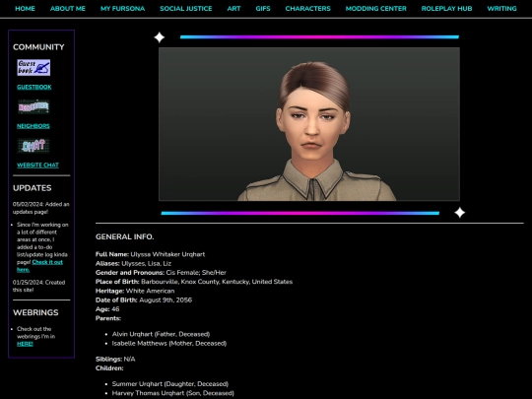Click the 'Heritage: White American' line
532x399 pixels.
(x=135, y=291)
